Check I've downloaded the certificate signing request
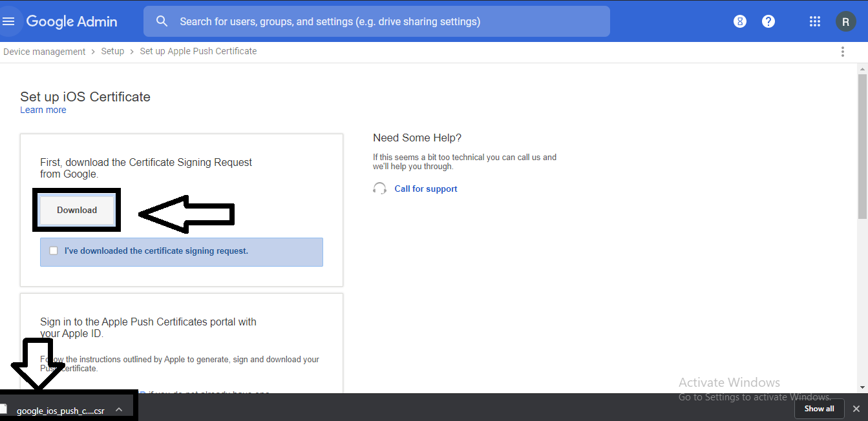This screenshot has height=421, width=868. tap(54, 251)
